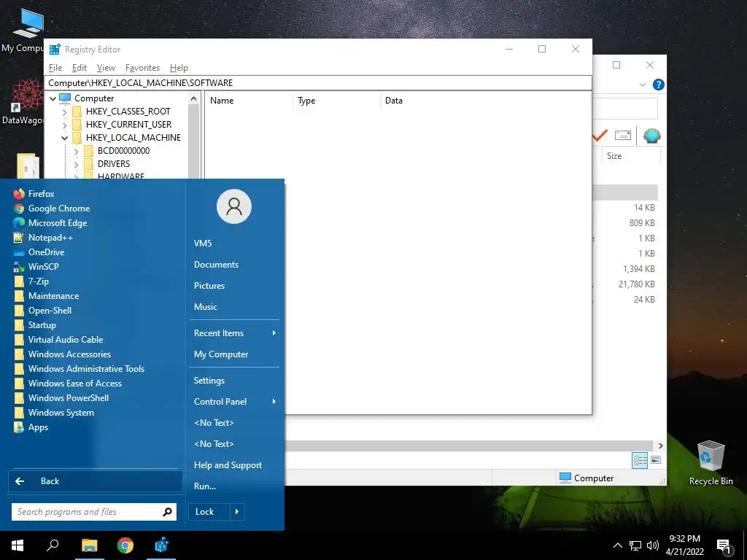Open Firefox from the start menu

[34, 194]
